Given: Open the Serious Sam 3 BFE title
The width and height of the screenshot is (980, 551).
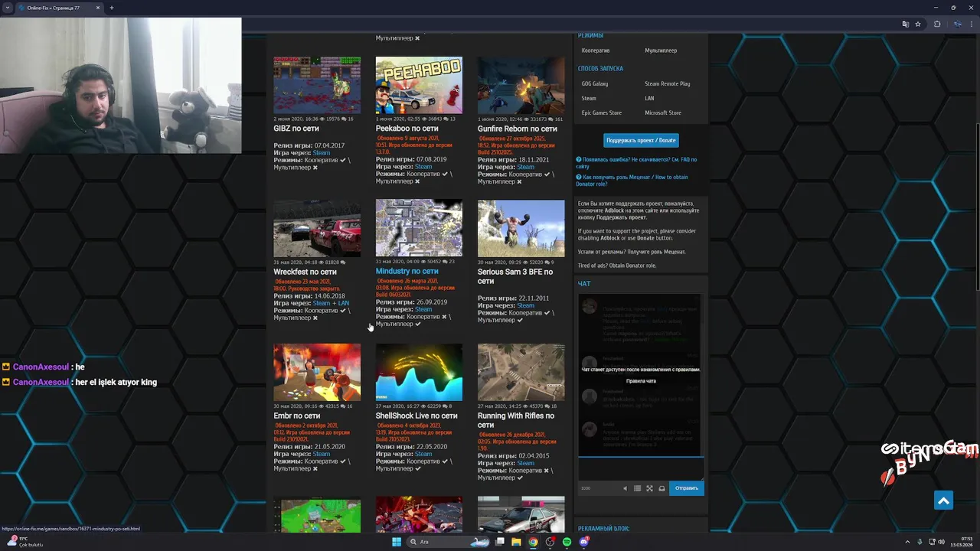Looking at the screenshot, I should [515, 276].
